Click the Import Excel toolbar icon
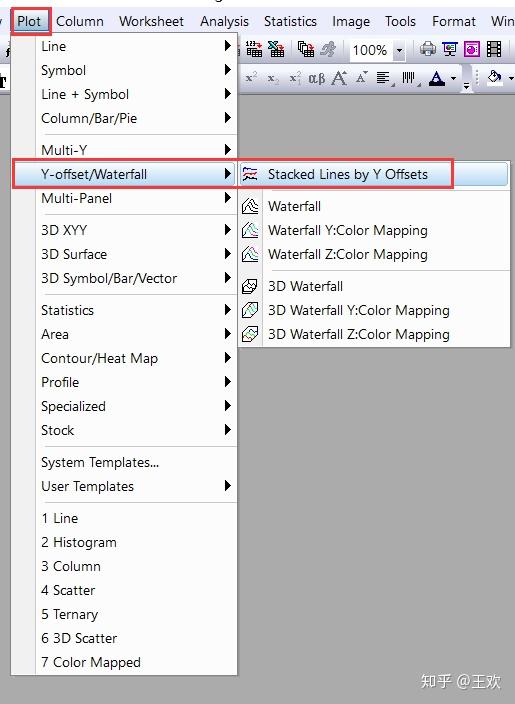This screenshot has width=515, height=704. pos(276,49)
